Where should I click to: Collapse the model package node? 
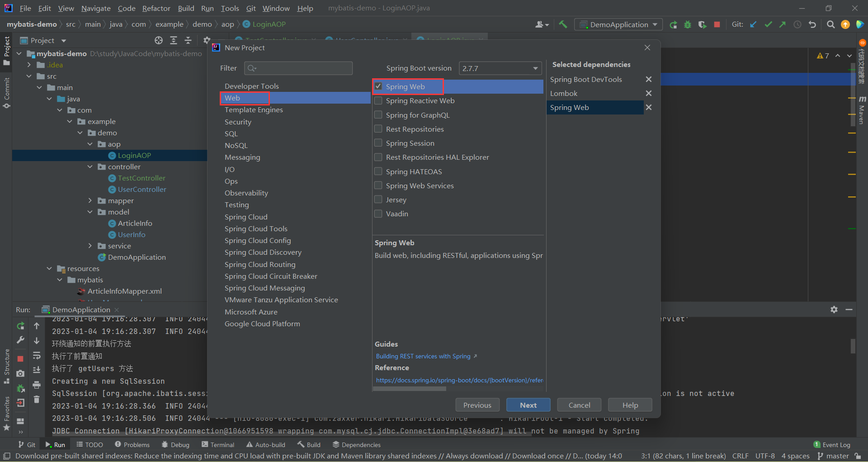(x=90, y=212)
